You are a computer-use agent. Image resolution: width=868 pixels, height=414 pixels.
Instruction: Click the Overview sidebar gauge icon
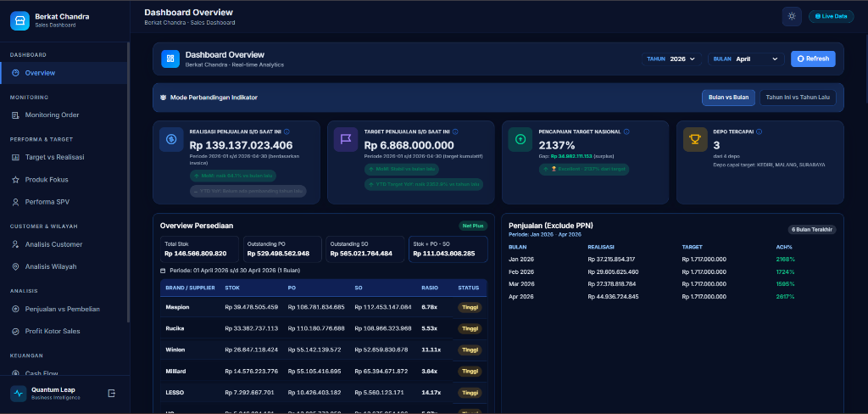click(x=15, y=73)
